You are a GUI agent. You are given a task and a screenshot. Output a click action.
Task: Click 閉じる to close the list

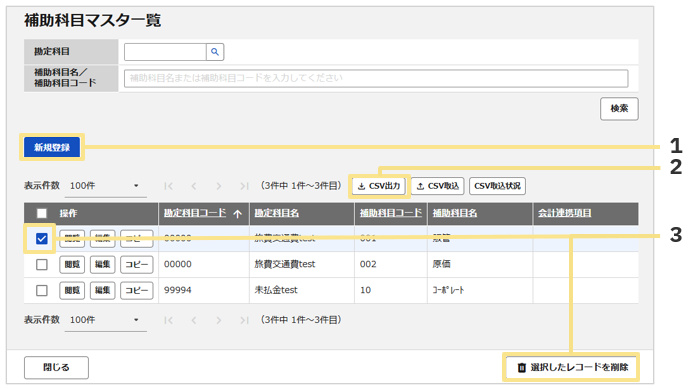[x=56, y=367]
